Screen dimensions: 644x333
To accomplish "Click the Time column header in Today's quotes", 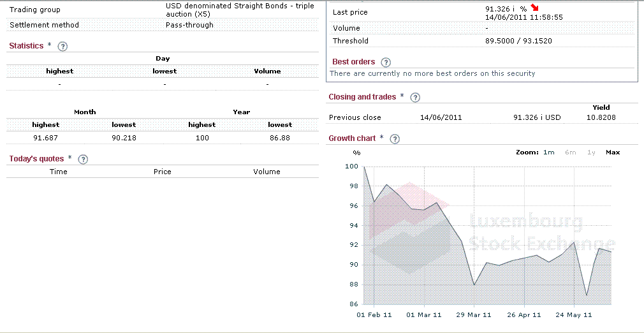I will tap(59, 172).
